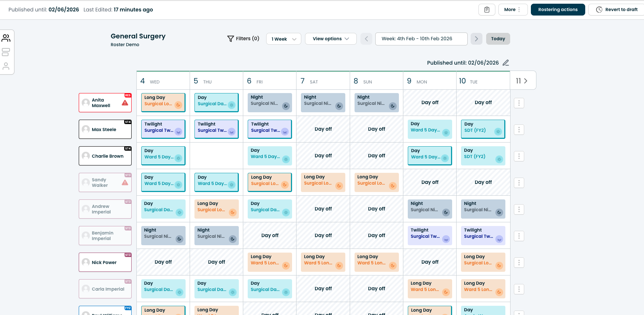Select the 9 MON column header
This screenshot has height=315, width=644.
coord(430,81)
